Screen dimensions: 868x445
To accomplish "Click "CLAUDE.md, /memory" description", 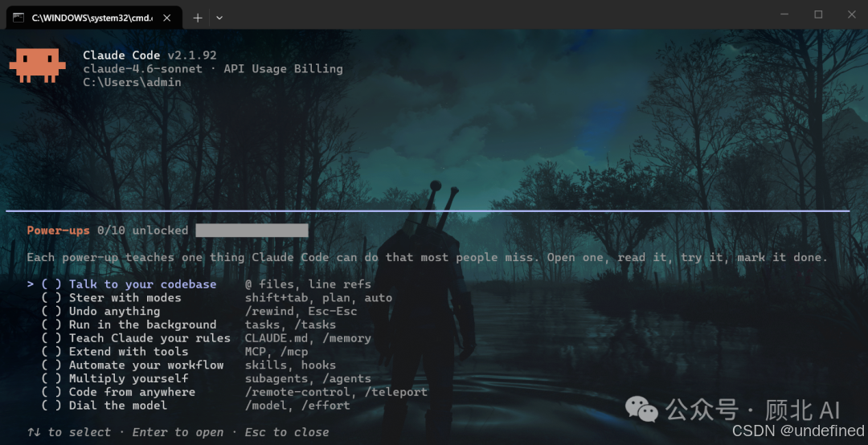I will pos(308,338).
